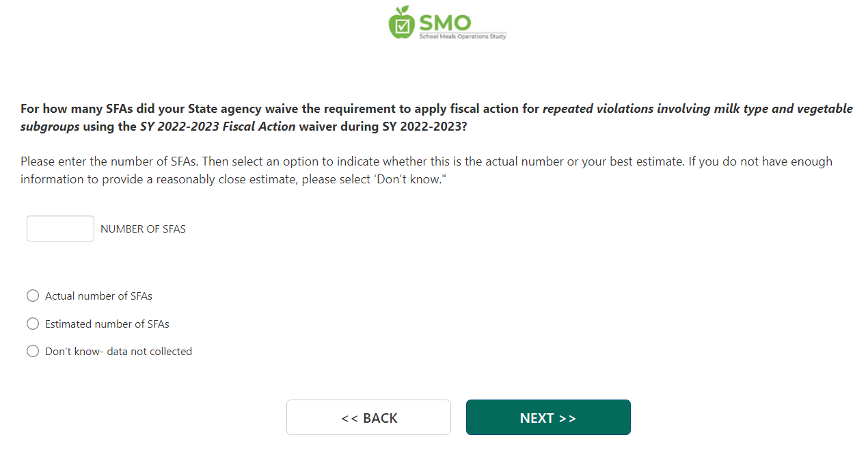Click the 'Estimated number of SFAs' label text
Image resolution: width=868 pixels, height=457 pixels.
click(x=107, y=324)
